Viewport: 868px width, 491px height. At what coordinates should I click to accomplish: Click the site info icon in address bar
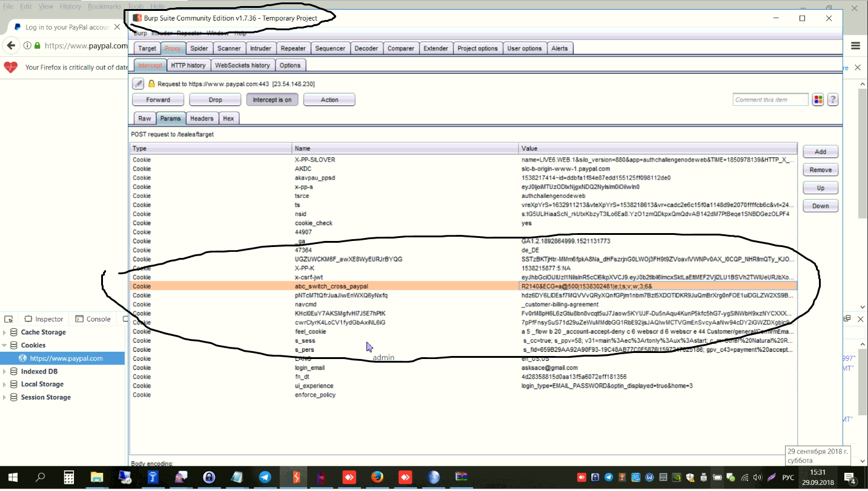tap(27, 45)
